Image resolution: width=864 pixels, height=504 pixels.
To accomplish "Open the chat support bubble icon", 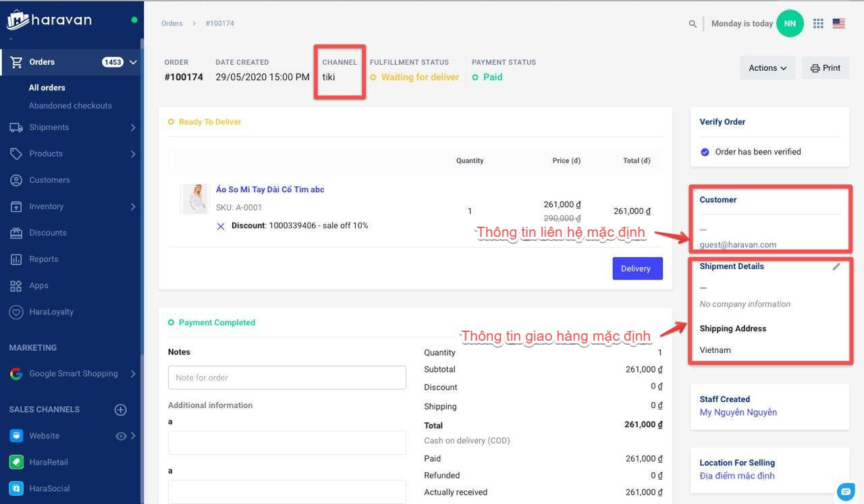I will click(x=845, y=491).
